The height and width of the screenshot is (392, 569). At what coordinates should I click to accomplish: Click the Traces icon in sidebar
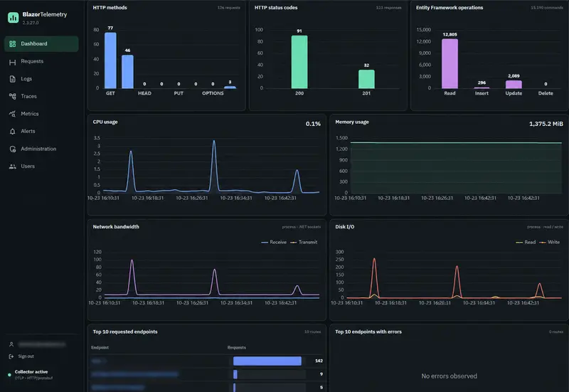point(12,96)
